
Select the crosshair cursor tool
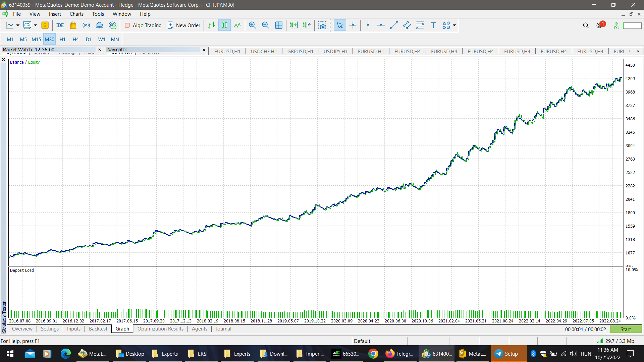coord(353,25)
